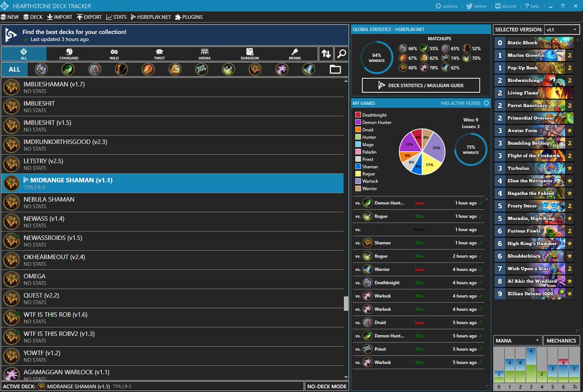Image resolution: width=583 pixels, height=392 pixels.
Task: Click the MECHANICS button
Action: 561,341
